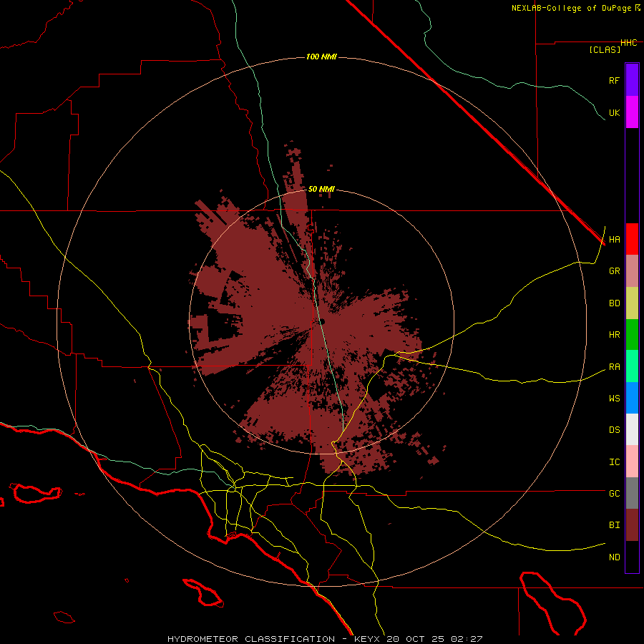Click the 'DS' legend label
This screenshot has width=644, height=644.
pos(614,430)
